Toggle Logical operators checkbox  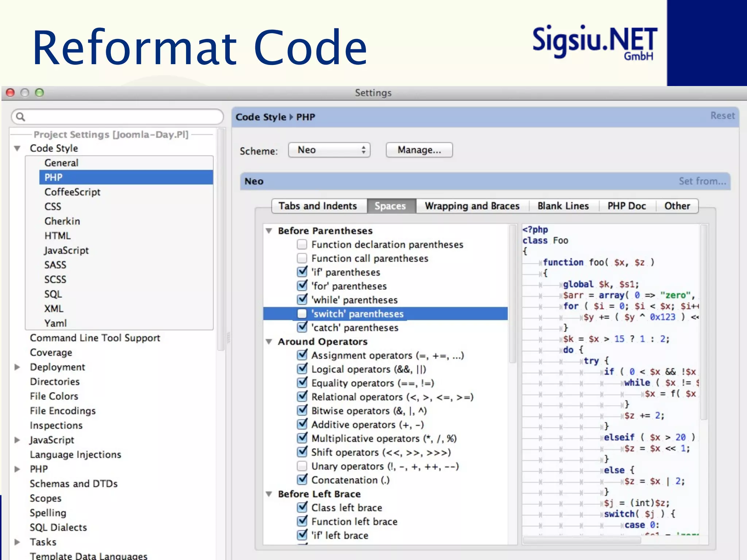click(302, 369)
